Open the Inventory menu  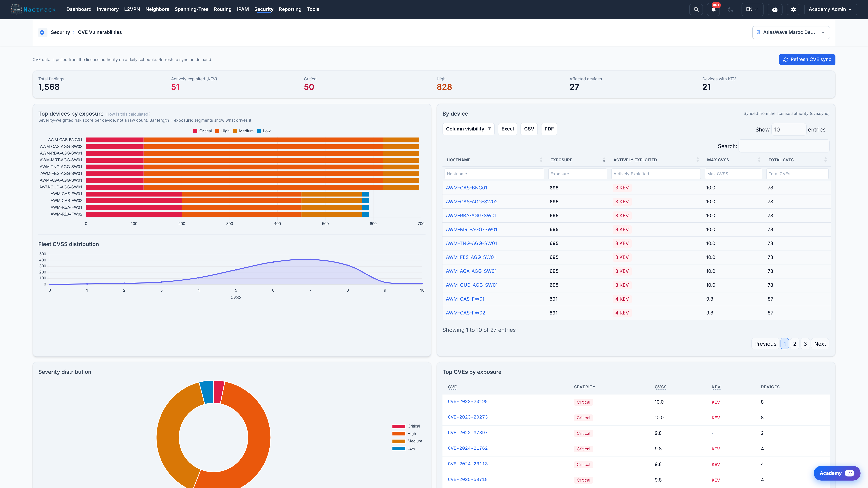click(x=108, y=9)
